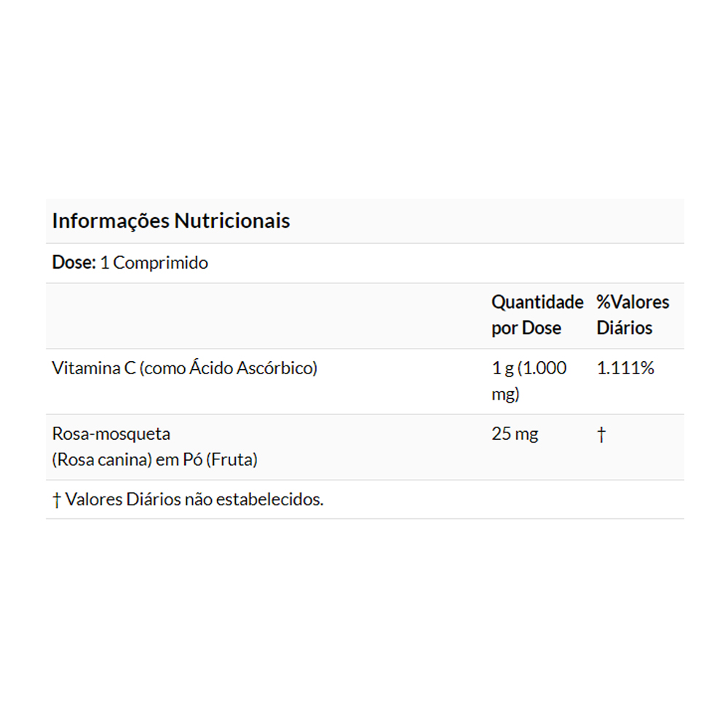Screen dimensions: 728x728
Task: Click the Valores Diários não estabelecidos footnote
Action: tap(194, 500)
